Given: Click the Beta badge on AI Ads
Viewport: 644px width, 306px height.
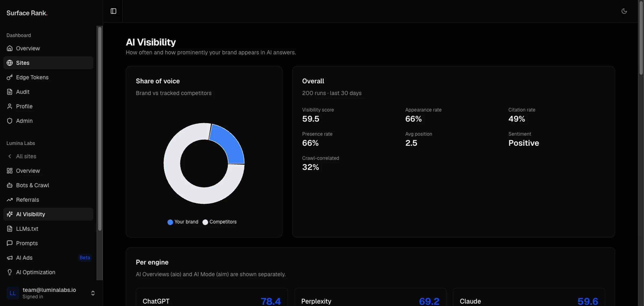Looking at the screenshot, I should point(85,258).
